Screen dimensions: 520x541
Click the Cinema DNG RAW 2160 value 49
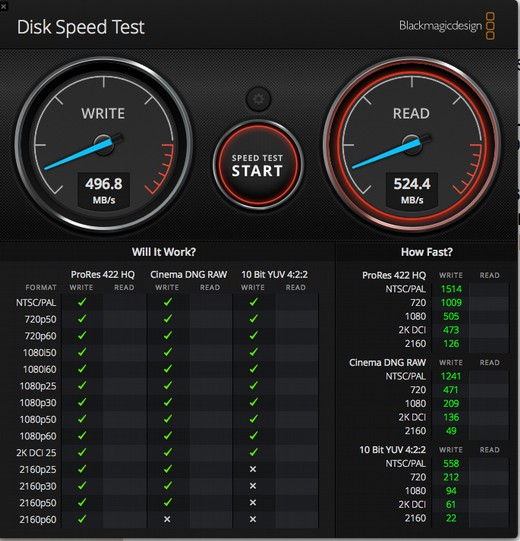[451, 431]
